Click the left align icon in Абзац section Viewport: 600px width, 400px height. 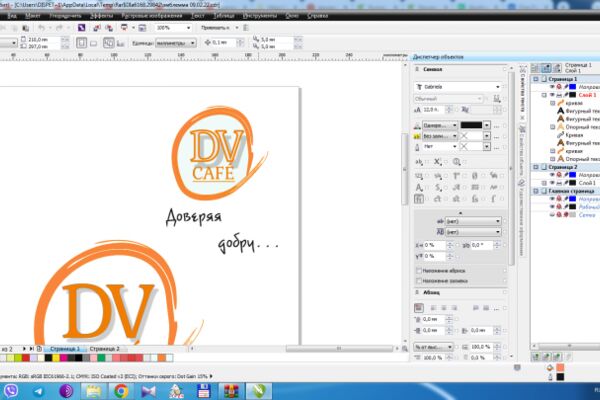pyautogui.click(x=434, y=308)
